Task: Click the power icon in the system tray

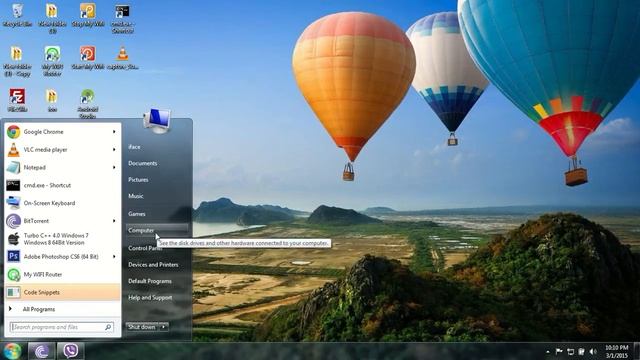Action: click(581, 351)
